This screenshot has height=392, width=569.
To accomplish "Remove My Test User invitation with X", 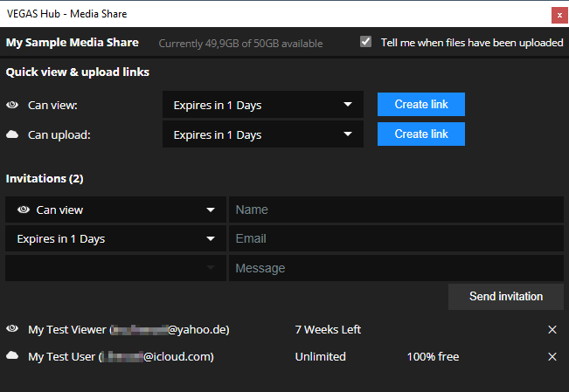I will [x=552, y=357].
